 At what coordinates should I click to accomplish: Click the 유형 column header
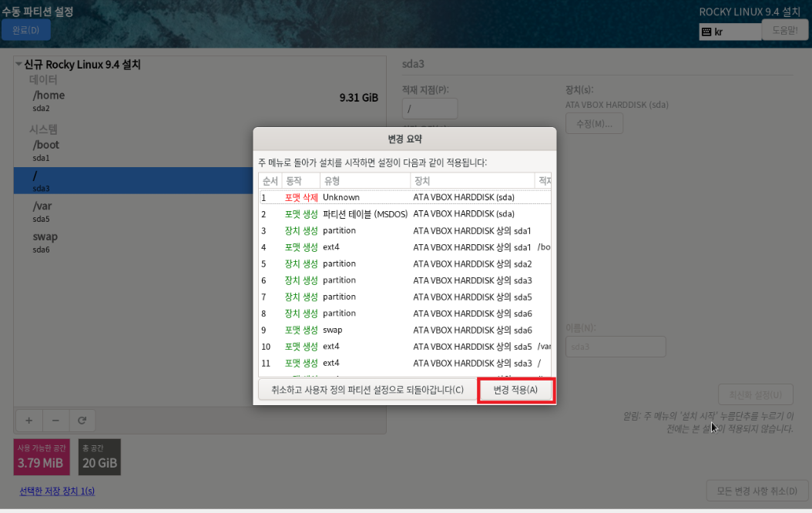point(365,181)
